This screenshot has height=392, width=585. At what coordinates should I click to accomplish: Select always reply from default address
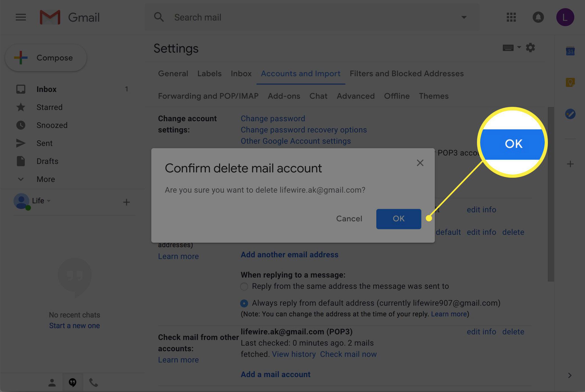244,303
